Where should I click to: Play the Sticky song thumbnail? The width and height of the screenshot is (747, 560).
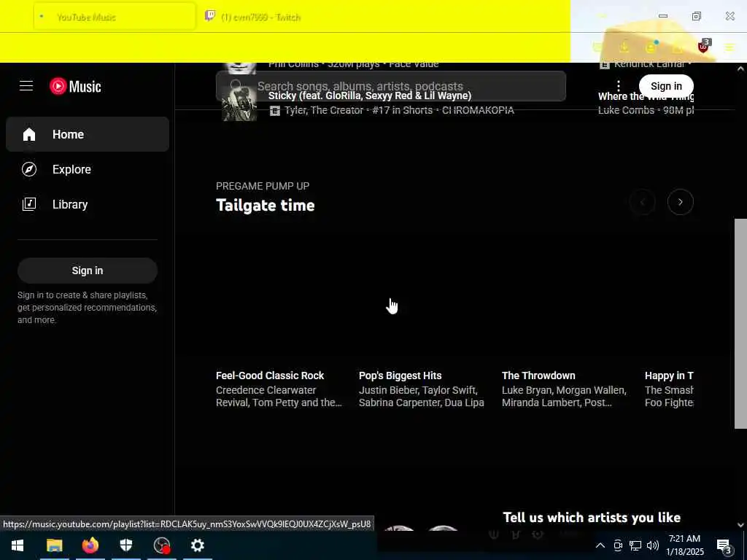click(x=239, y=103)
